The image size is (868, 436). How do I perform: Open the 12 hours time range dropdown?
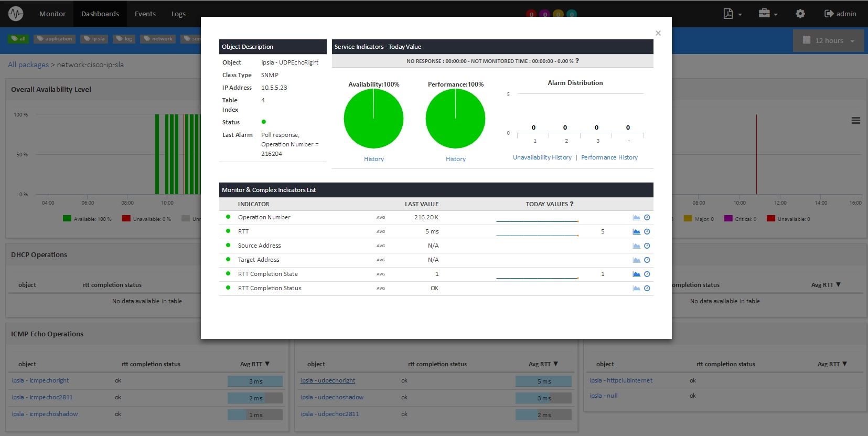829,40
